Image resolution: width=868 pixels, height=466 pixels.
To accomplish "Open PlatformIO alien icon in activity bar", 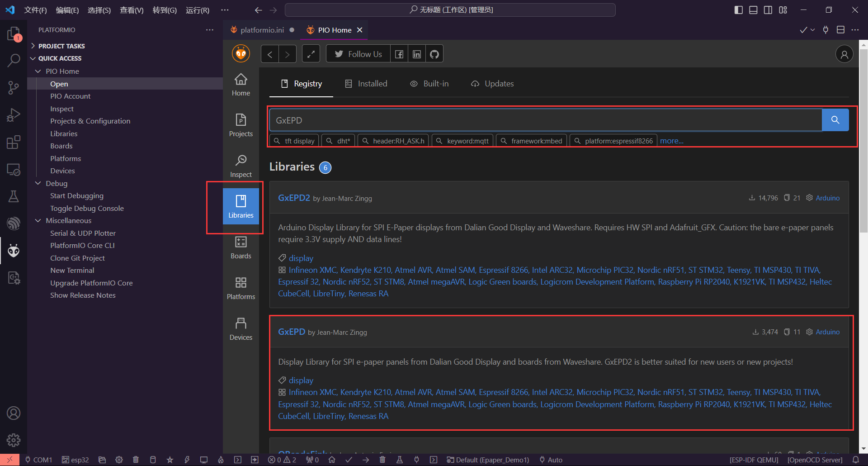I will click(14, 250).
